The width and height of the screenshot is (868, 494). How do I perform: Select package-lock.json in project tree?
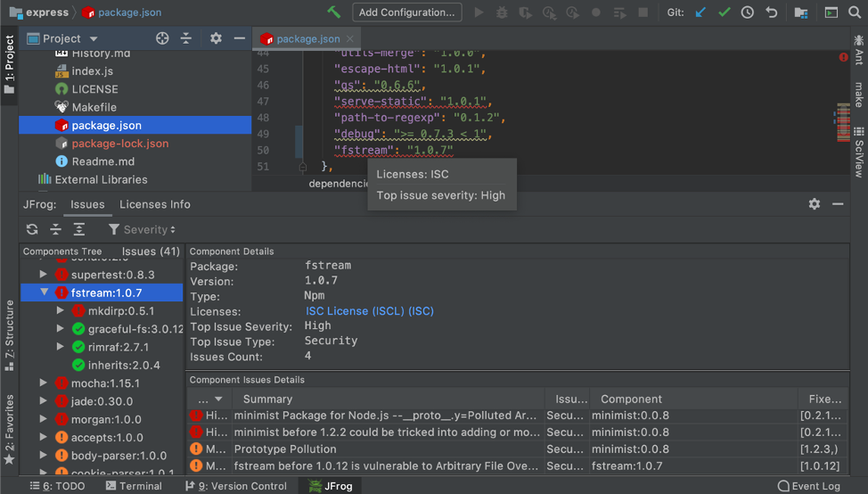pyautogui.click(x=119, y=144)
